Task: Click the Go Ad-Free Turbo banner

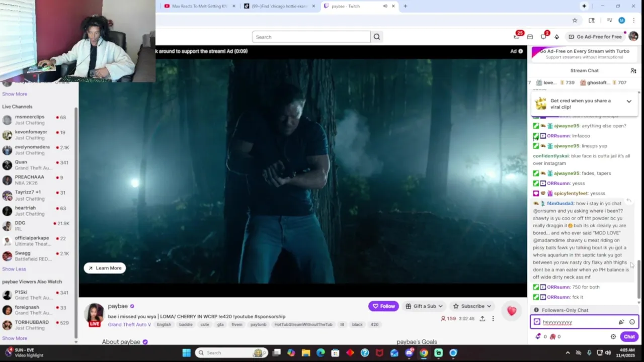Action: [x=584, y=54]
